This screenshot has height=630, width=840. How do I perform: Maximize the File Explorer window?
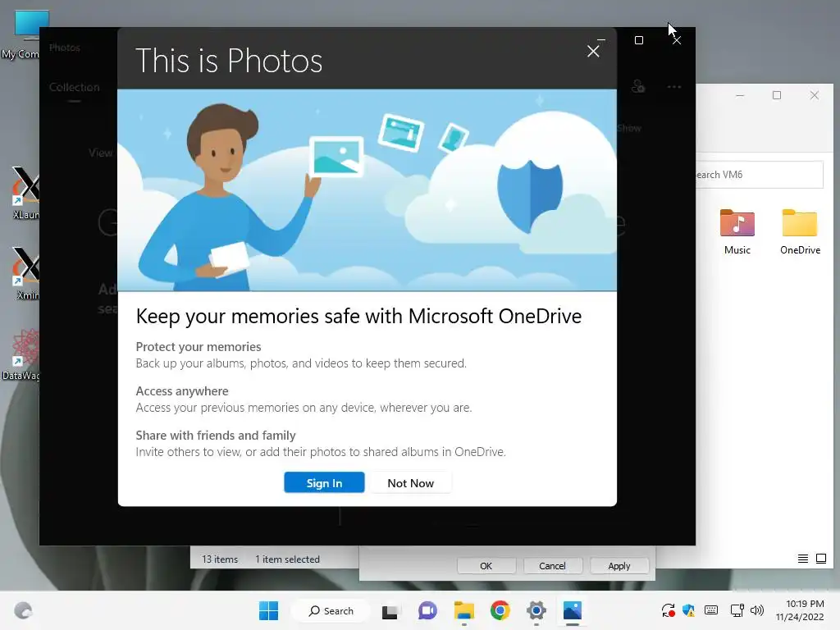coord(777,95)
